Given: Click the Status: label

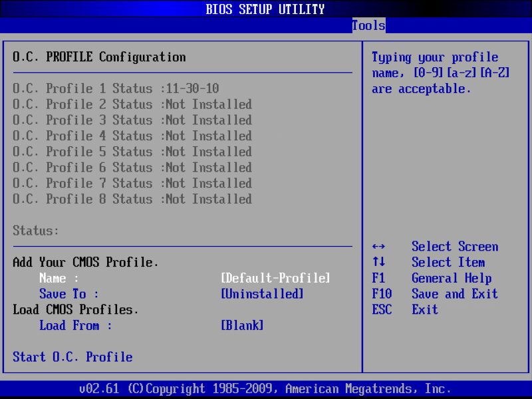Looking at the screenshot, I should (x=36, y=231).
